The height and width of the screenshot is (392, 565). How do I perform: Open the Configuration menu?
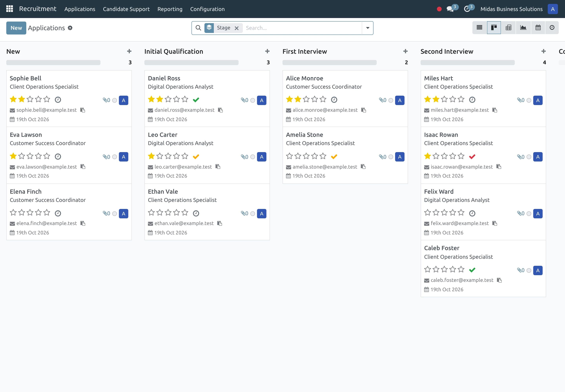[207, 9]
